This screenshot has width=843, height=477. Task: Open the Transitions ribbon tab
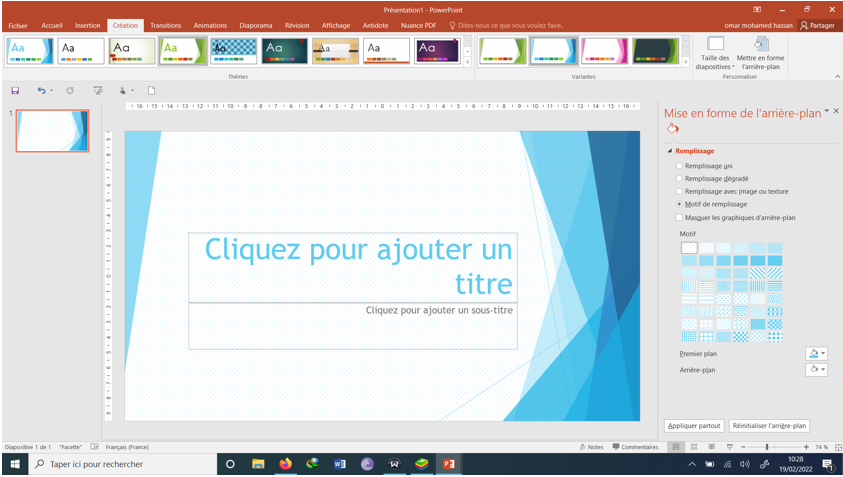165,26
